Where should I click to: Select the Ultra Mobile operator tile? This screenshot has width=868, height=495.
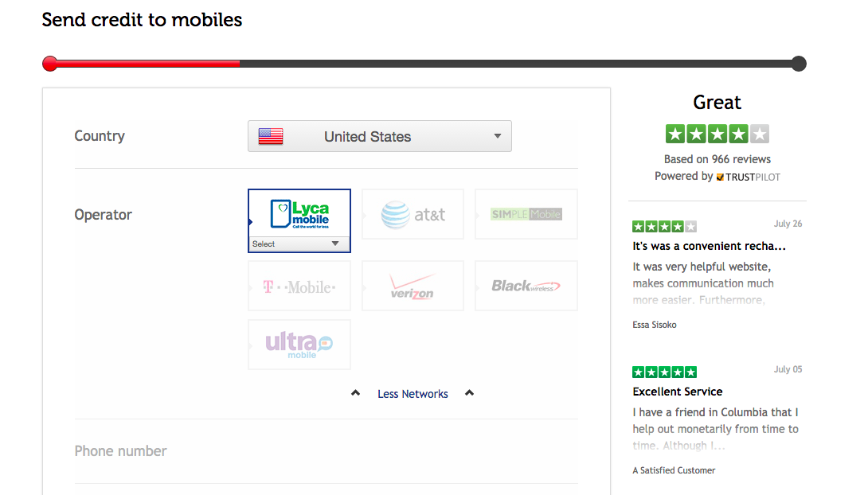point(299,345)
